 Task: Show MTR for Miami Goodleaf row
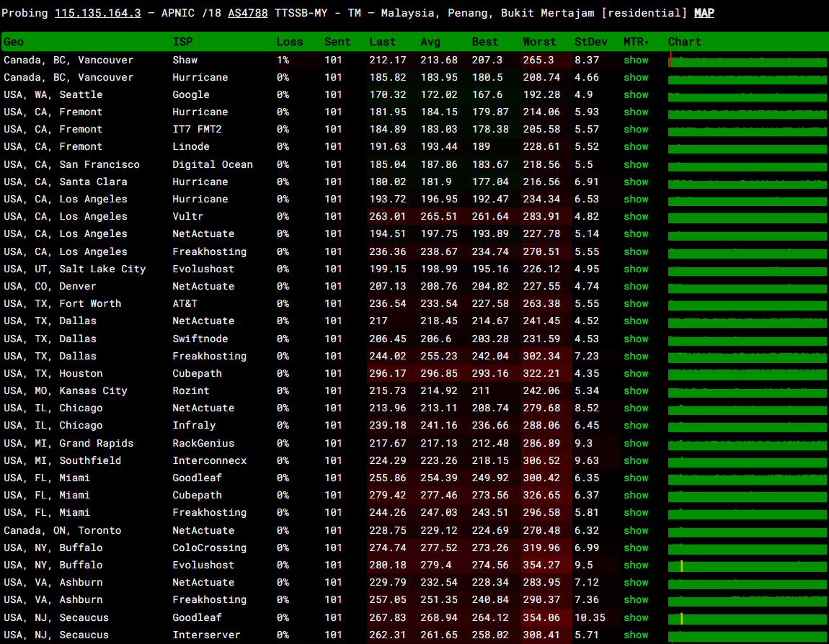click(636, 478)
